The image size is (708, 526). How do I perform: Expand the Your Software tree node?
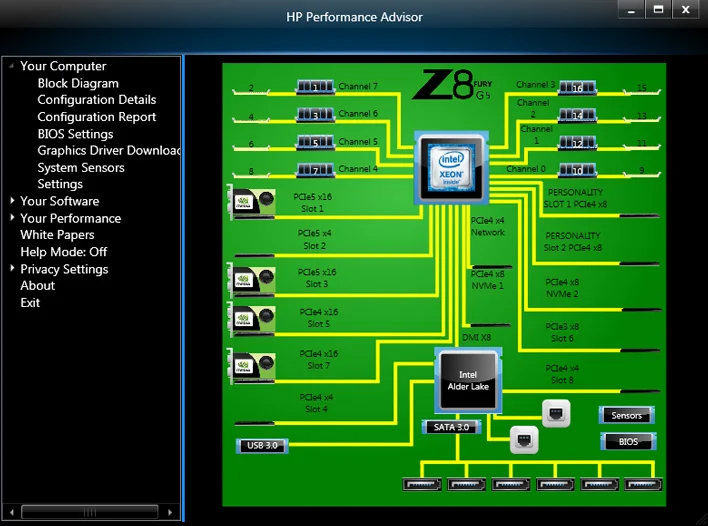click(11, 201)
